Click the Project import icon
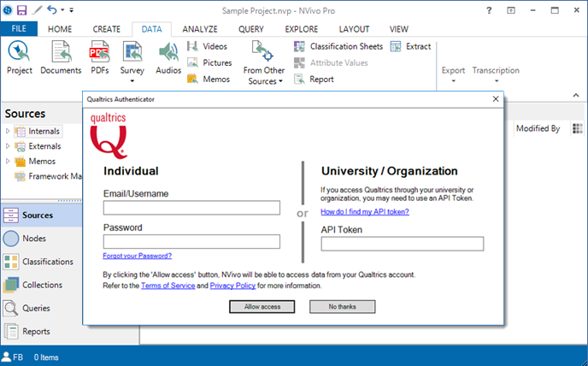Viewport: 588px width, 366px height. click(x=19, y=53)
